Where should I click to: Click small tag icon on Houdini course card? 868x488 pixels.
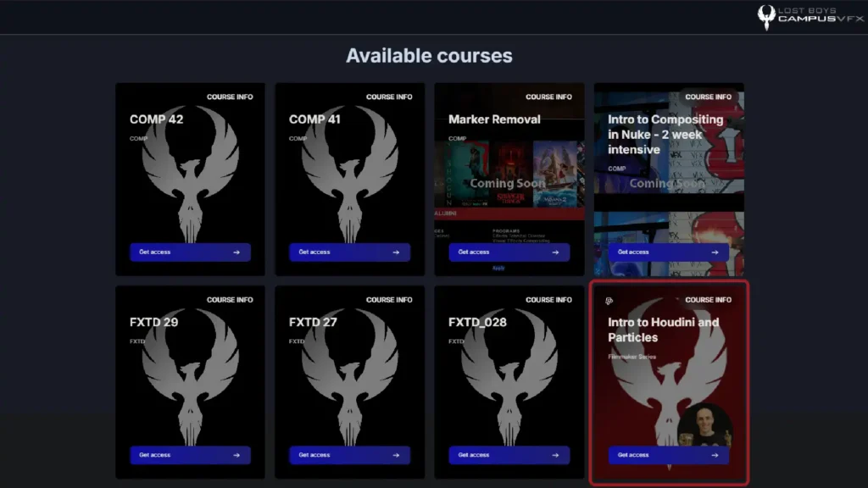click(609, 301)
